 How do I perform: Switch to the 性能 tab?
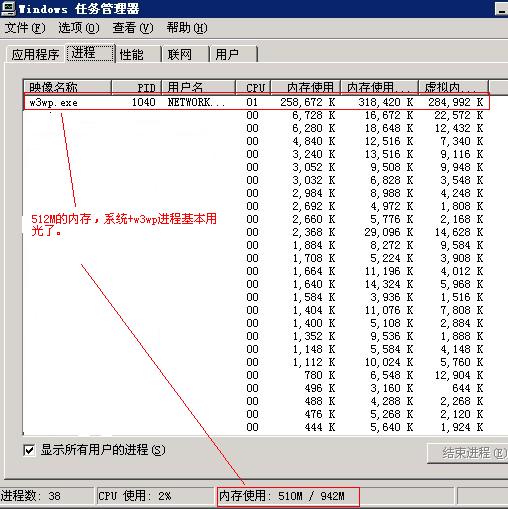pyautogui.click(x=138, y=54)
